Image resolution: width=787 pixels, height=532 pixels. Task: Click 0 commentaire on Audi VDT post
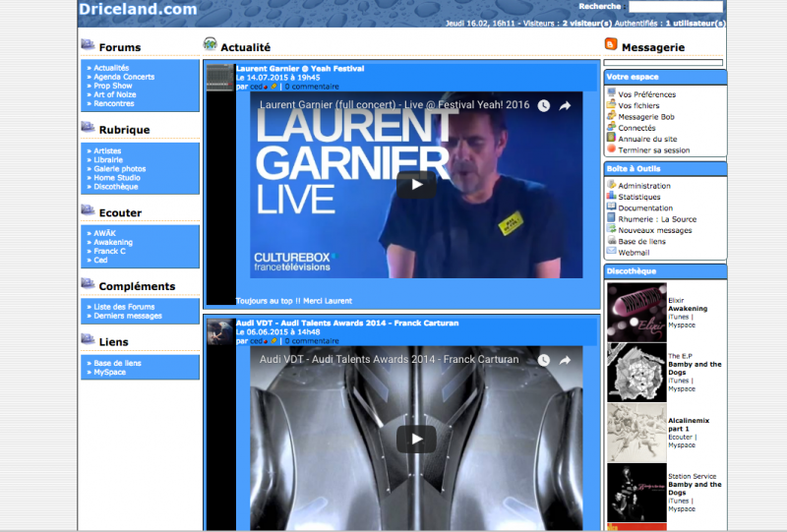click(312, 341)
